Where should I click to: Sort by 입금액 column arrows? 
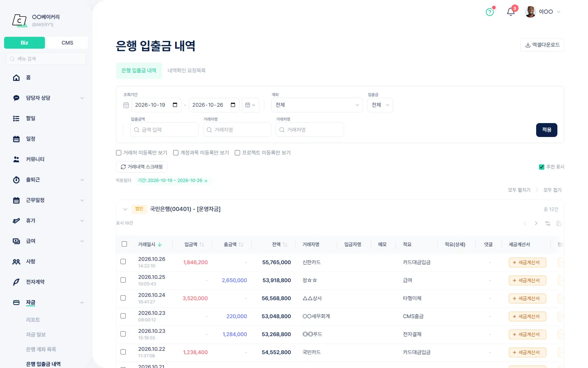[202, 245]
